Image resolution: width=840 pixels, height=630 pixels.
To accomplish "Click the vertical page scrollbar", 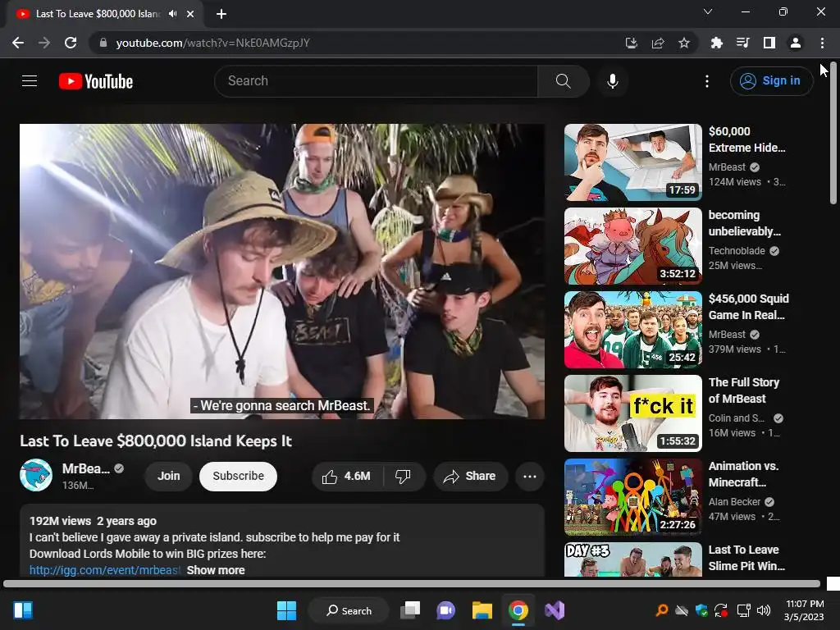I will pyautogui.click(x=833, y=134).
